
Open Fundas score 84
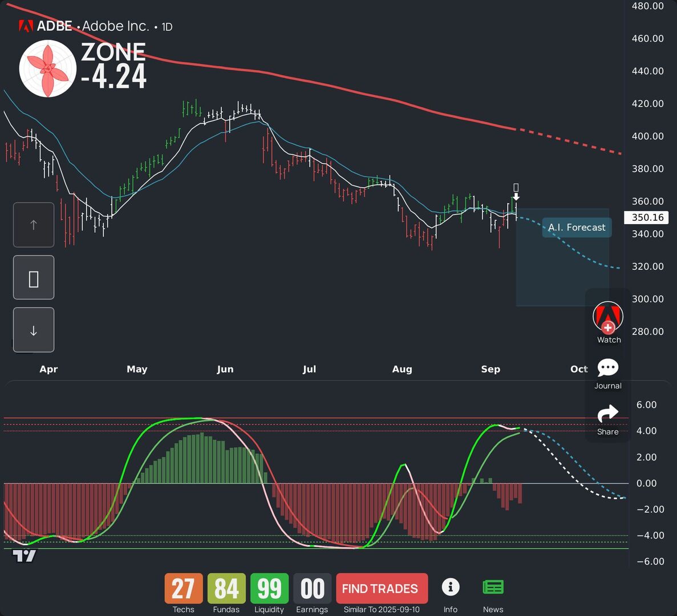pyautogui.click(x=226, y=589)
